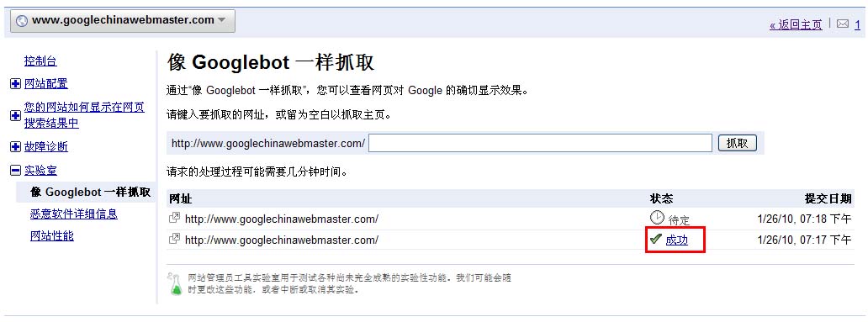Go to 控制台 dashboard link
The width and height of the screenshot is (868, 322).
tap(40, 61)
